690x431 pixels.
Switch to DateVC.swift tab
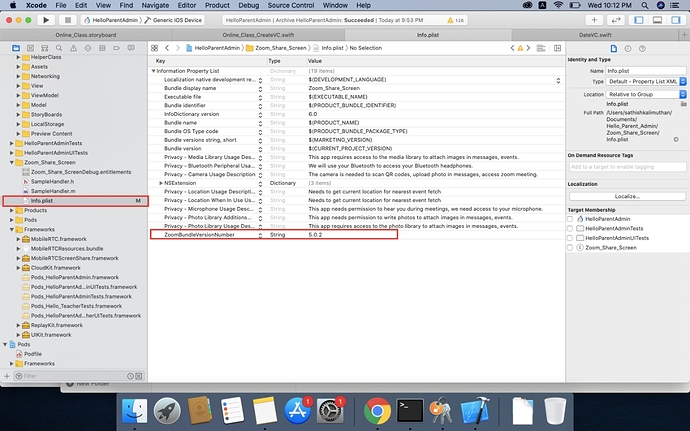pos(595,35)
